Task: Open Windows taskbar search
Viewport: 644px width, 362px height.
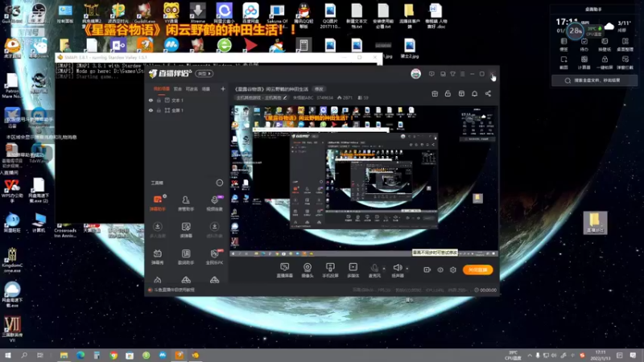Action: (x=24, y=355)
